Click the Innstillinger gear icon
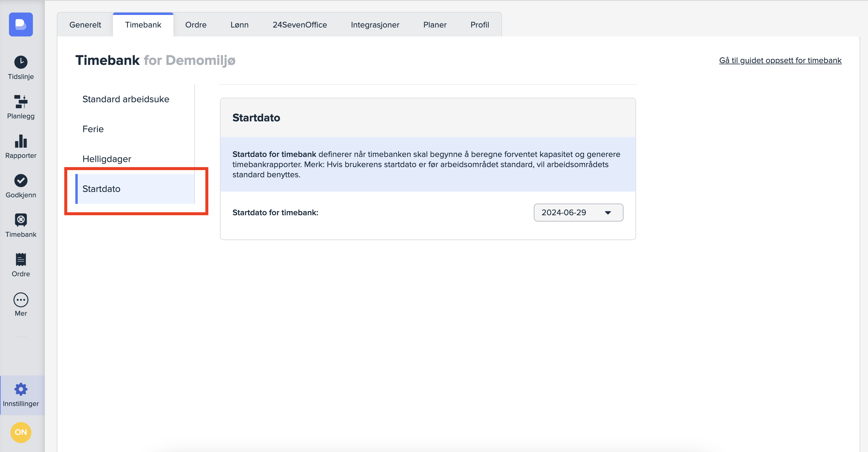Screen dimensions: 868x452 pos(21,389)
